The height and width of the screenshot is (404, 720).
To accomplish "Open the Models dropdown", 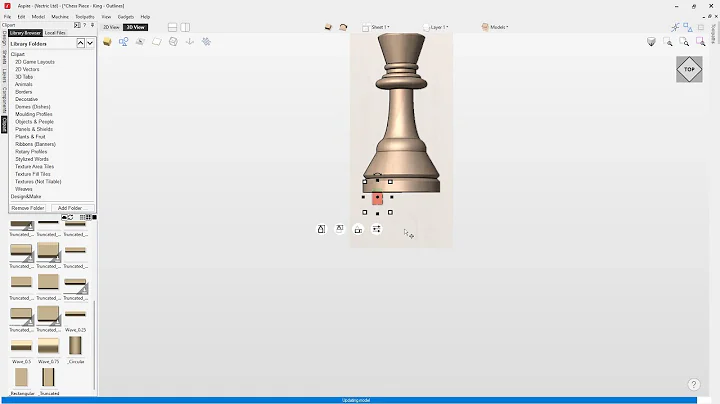I will click(x=495, y=27).
